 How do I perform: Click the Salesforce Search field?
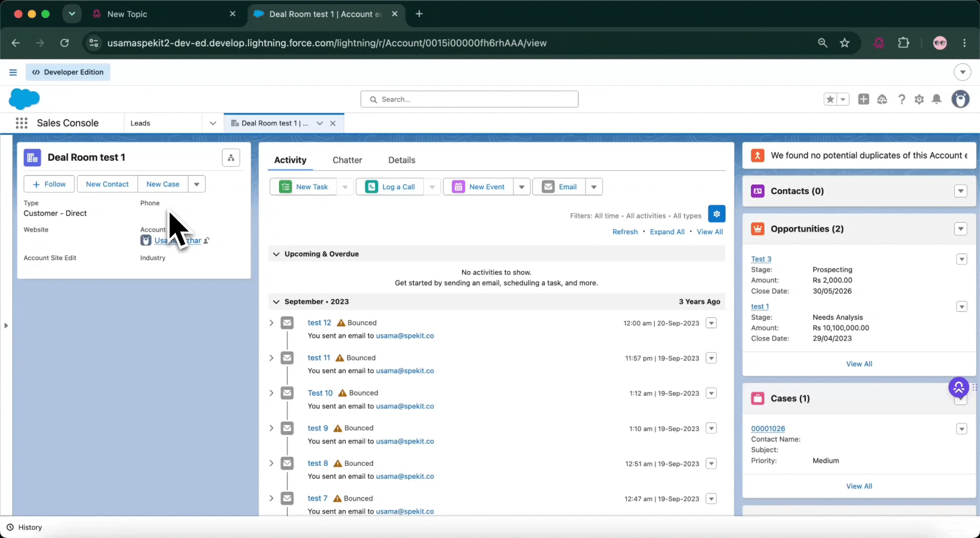tap(469, 99)
